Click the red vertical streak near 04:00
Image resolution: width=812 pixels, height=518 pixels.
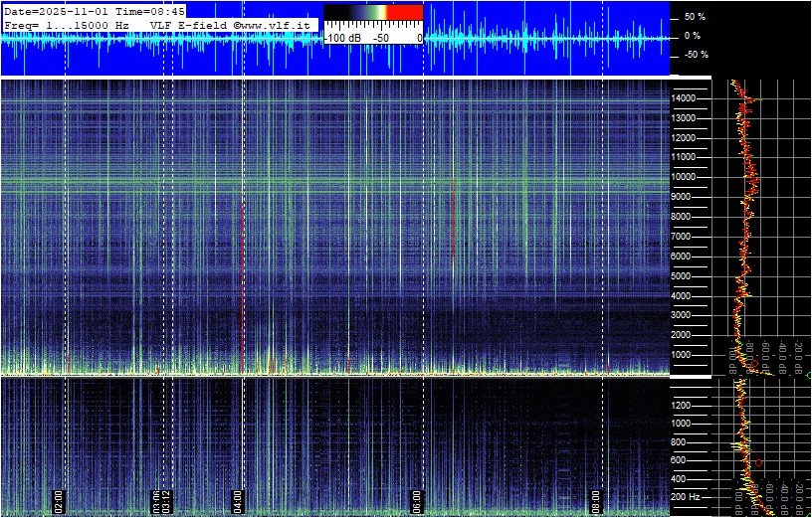coord(242,298)
